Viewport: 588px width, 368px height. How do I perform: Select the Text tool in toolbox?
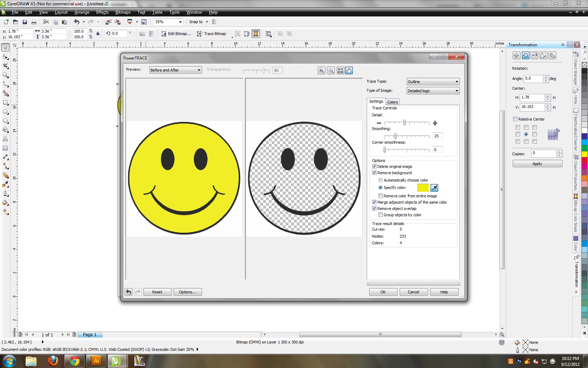click(x=5, y=139)
